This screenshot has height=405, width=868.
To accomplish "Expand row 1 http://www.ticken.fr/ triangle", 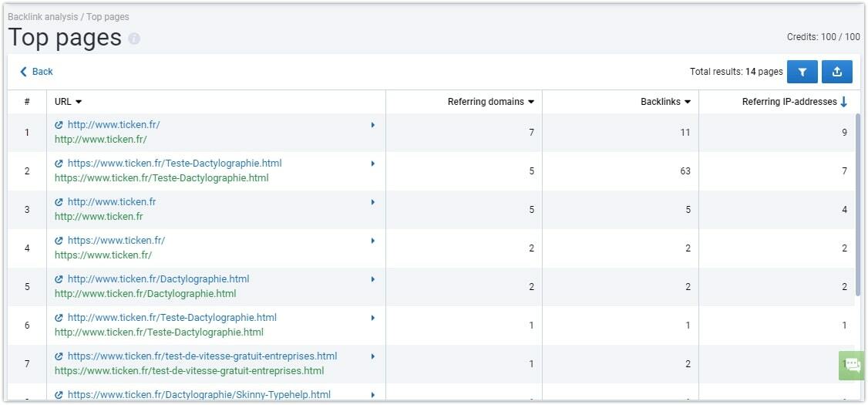I will click(373, 125).
